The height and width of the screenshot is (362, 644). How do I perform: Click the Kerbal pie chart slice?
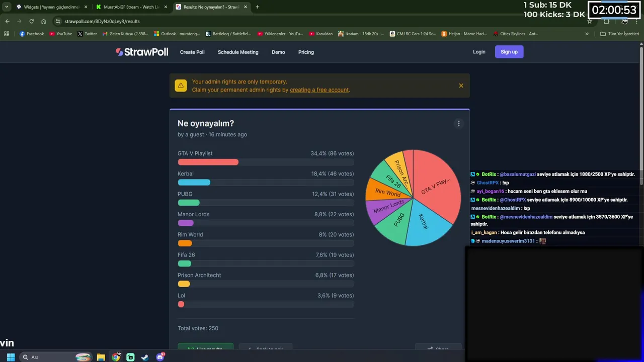click(427, 224)
